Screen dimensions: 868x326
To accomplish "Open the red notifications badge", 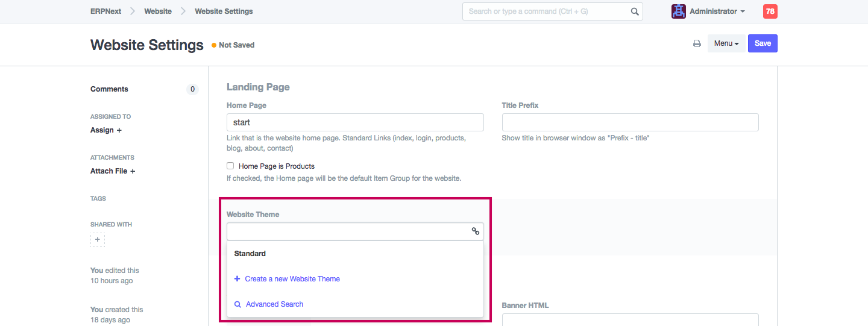I will pos(770,11).
